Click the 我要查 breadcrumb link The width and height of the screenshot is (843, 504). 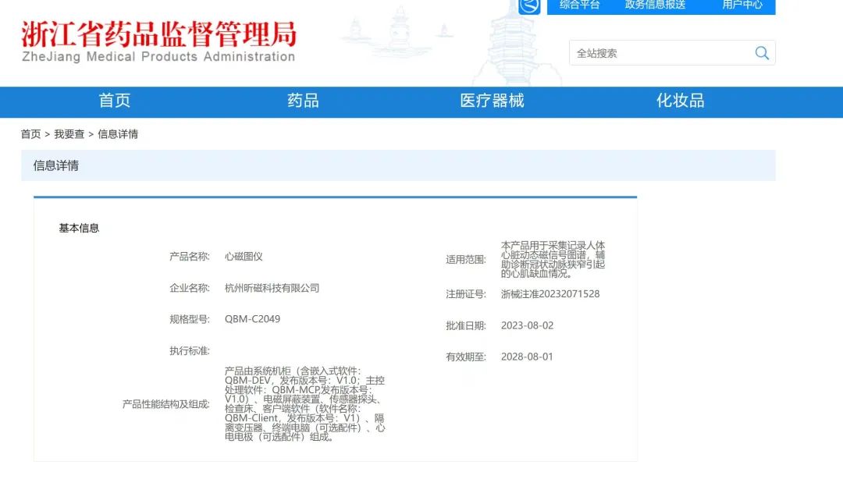[x=69, y=134]
